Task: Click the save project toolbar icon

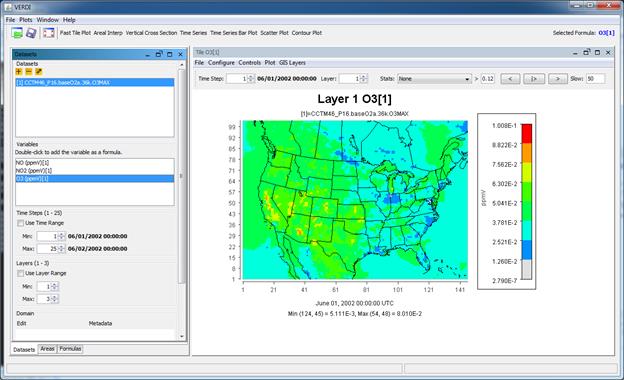Action: click(x=31, y=33)
